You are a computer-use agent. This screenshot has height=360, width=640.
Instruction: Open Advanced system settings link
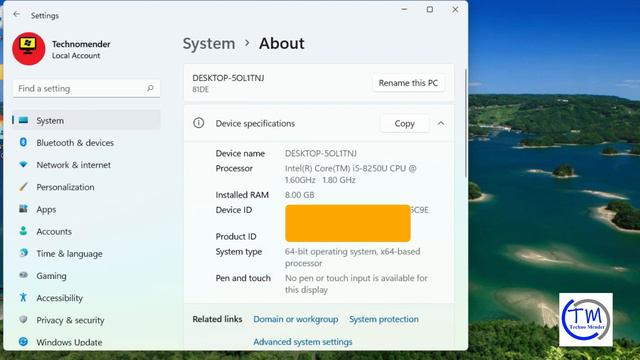(302, 342)
